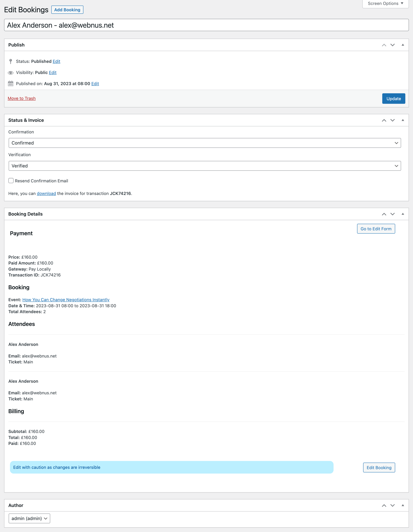Edit the Published status link
This screenshot has width=413, height=532.
click(56, 61)
